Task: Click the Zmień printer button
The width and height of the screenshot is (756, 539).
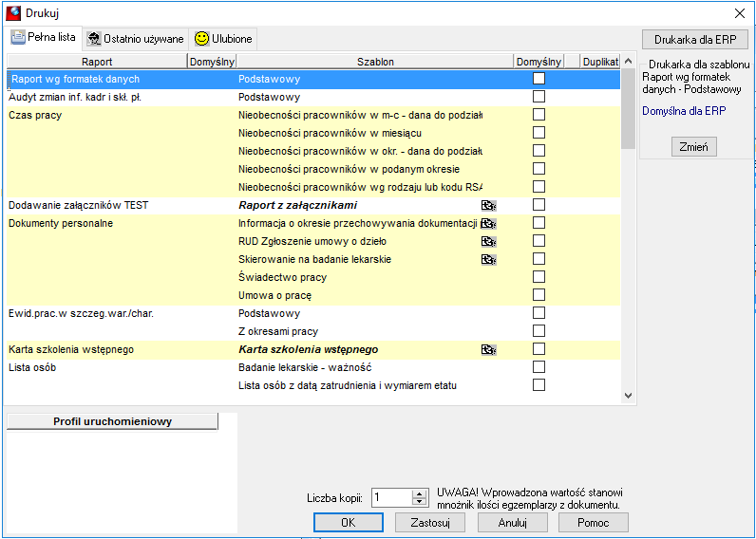Action: coord(694,147)
